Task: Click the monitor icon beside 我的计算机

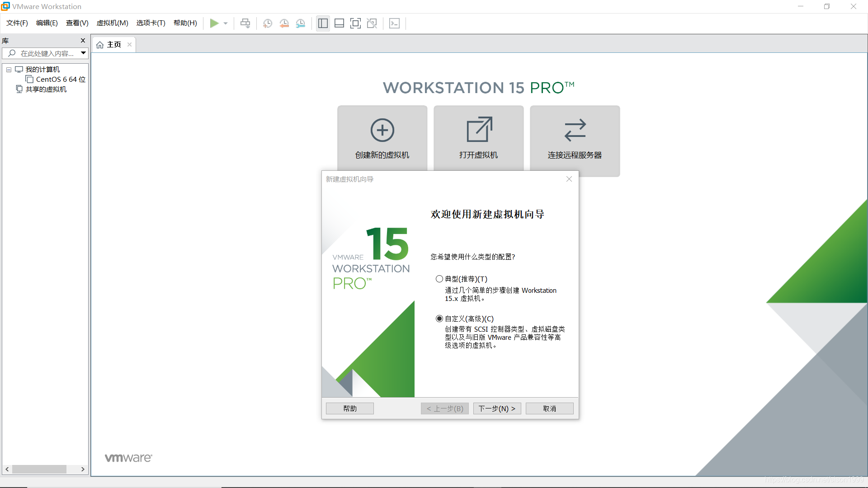Action: coord(19,70)
